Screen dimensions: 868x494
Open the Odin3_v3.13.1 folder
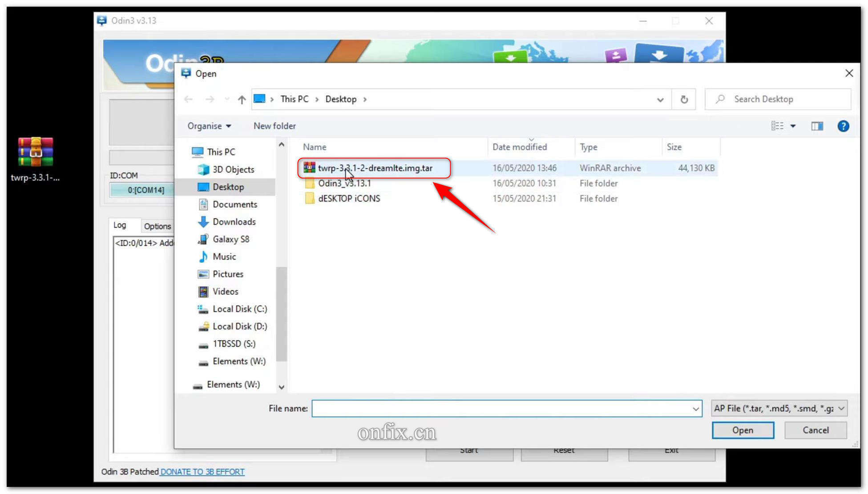pyautogui.click(x=344, y=183)
